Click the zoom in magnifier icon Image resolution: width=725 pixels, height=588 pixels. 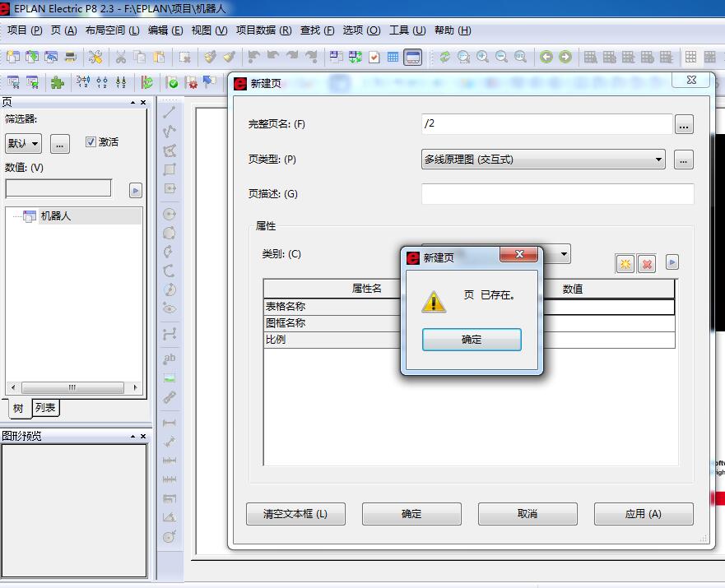tap(482, 57)
